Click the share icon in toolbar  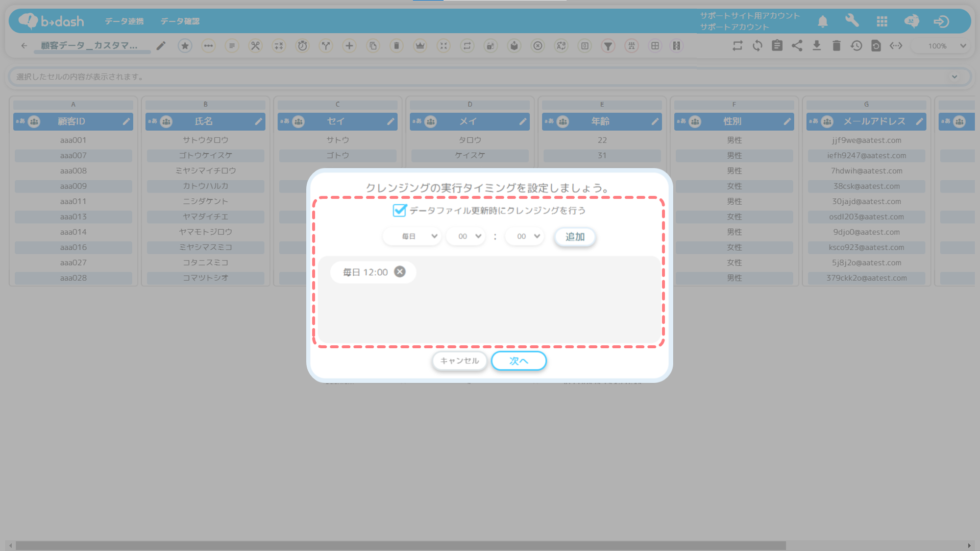pyautogui.click(x=797, y=46)
